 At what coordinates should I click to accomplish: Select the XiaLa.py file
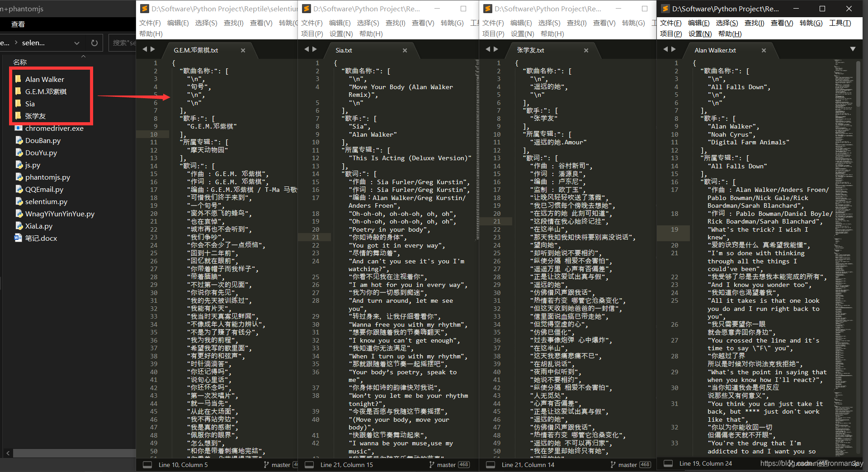[39, 226]
